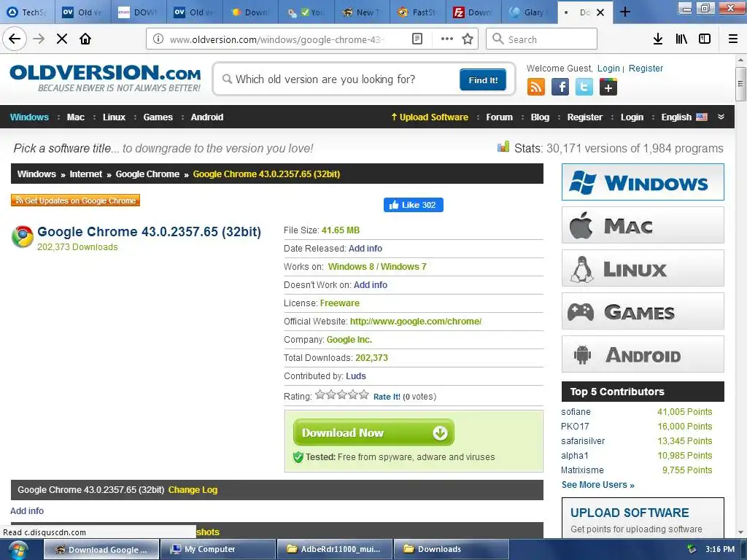The height and width of the screenshot is (560, 747).
Task: Open the Linux menu item
Action: (115, 117)
